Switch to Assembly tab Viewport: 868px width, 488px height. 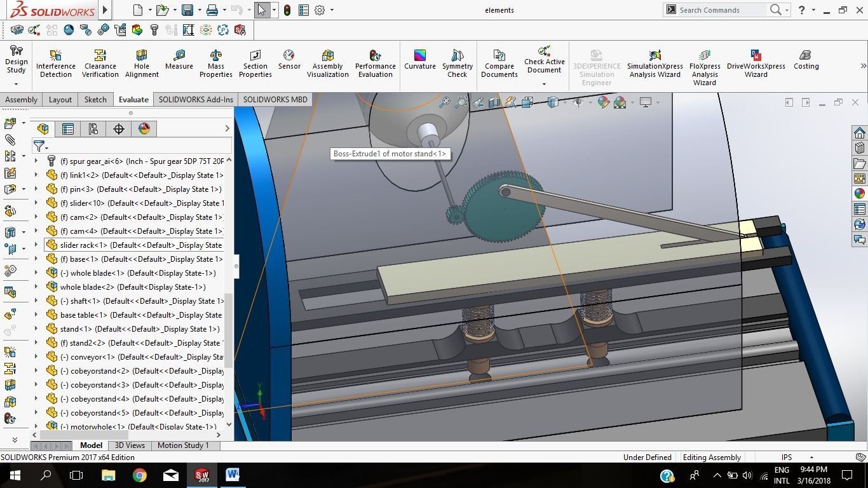[x=21, y=100]
